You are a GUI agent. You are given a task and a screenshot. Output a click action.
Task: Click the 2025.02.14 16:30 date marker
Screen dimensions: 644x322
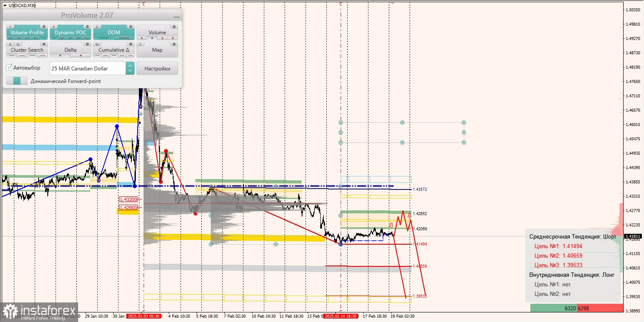pos(341,316)
